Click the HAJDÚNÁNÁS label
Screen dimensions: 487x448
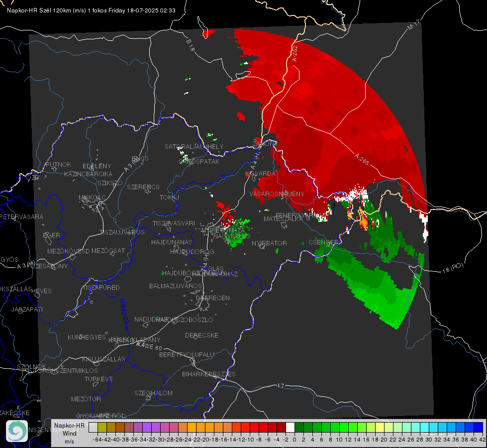(x=172, y=242)
